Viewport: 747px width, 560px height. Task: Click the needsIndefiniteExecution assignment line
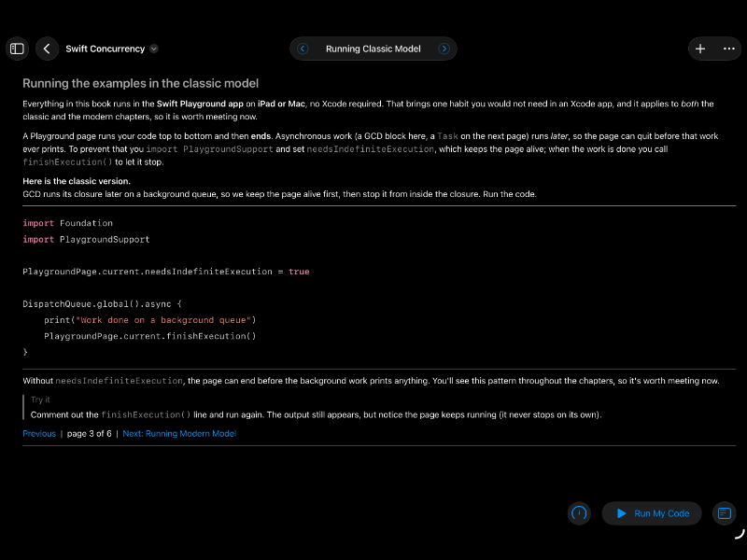pyautogui.click(x=166, y=272)
